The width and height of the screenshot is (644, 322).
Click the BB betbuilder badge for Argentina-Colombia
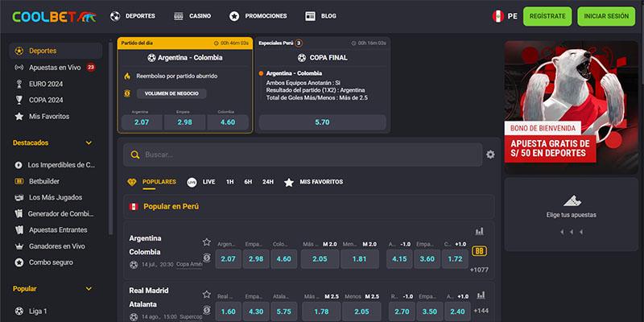coord(479,251)
